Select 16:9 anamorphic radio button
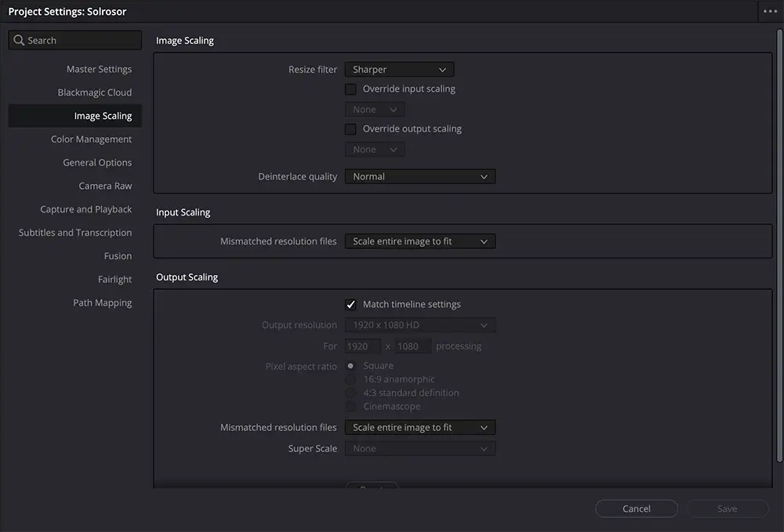Image resolution: width=784 pixels, height=532 pixels. [x=350, y=379]
